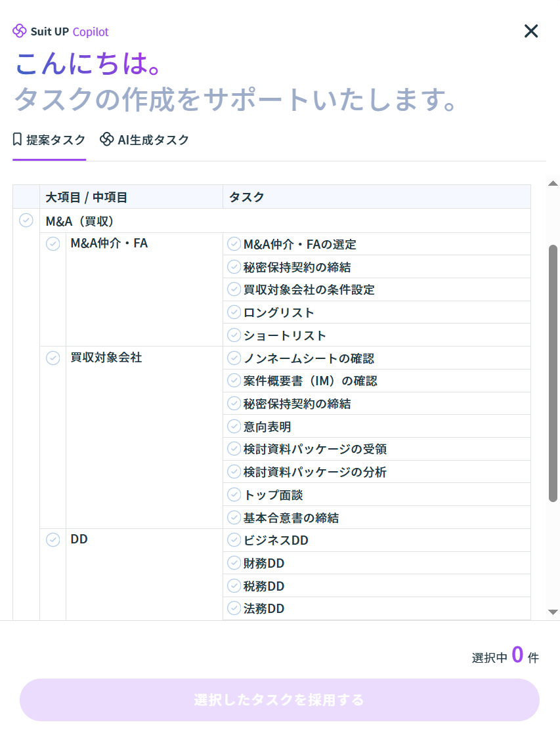
Task: Click the scrollbar down arrow
Action: click(553, 612)
